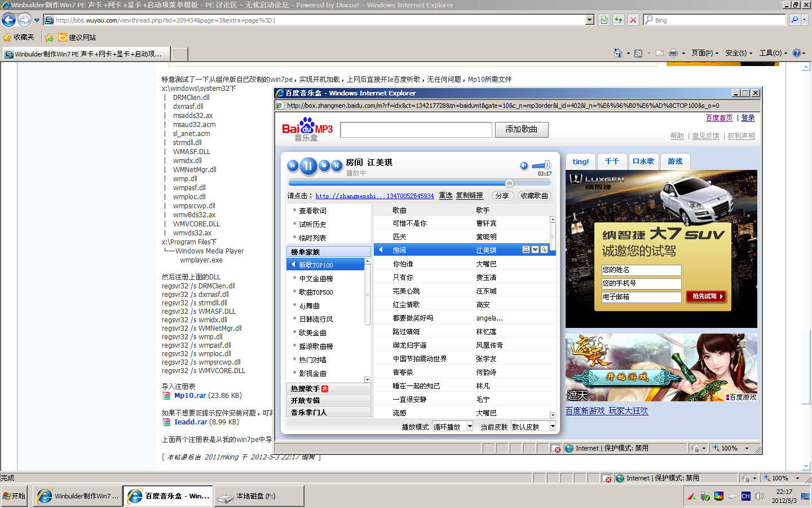The image size is (812, 508).
Task: Click the 复制链接 link
Action: click(469, 195)
